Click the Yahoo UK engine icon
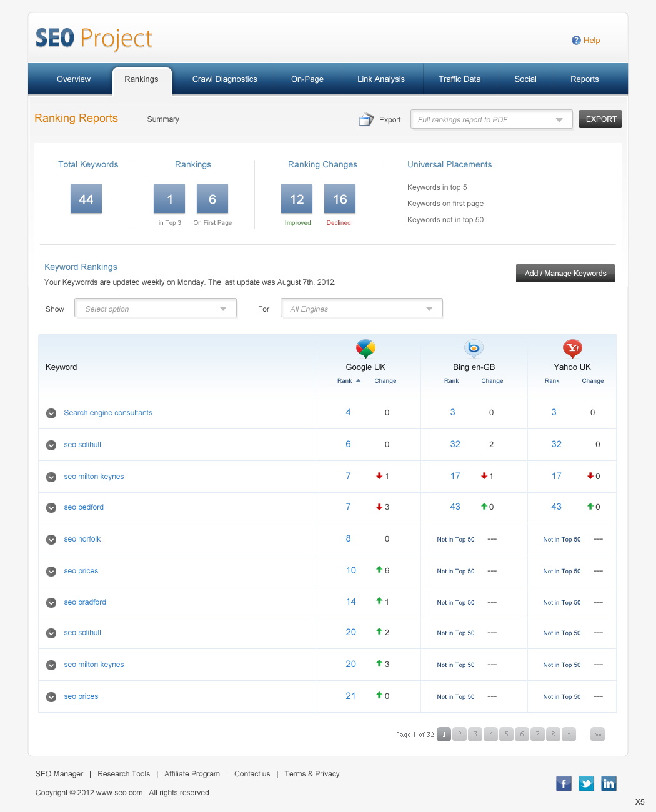 (572, 348)
